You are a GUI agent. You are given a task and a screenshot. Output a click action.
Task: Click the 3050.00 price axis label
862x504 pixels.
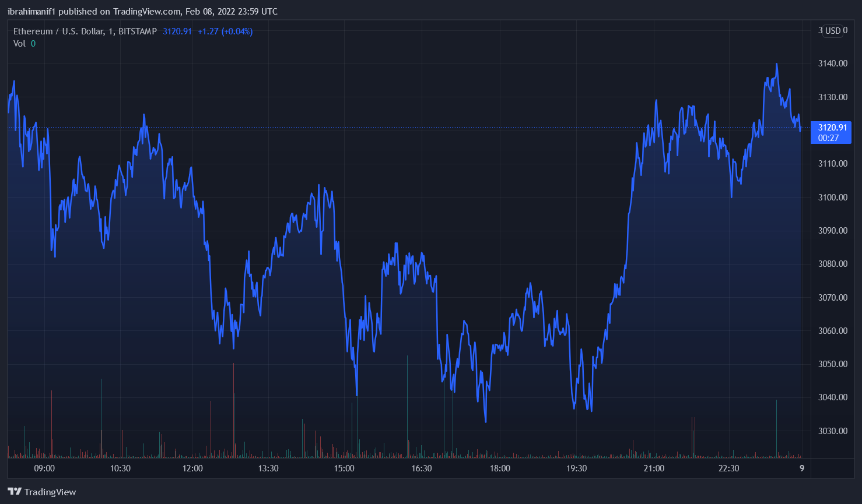(833, 364)
